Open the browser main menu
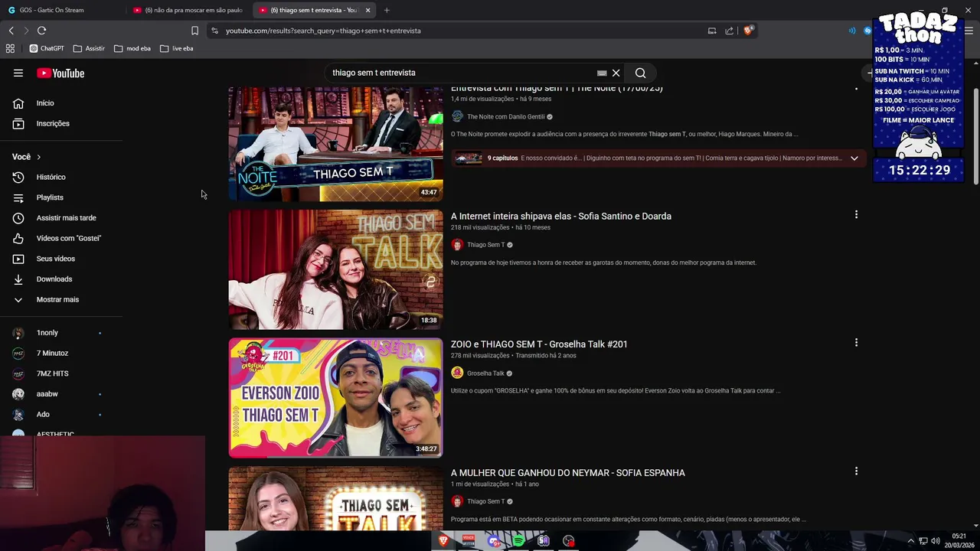The width and height of the screenshot is (980, 551). pyautogui.click(x=969, y=31)
